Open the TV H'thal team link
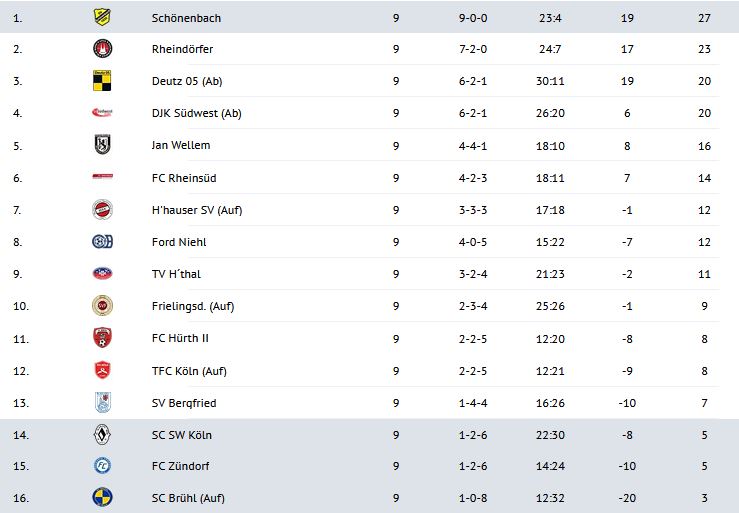The width and height of the screenshot is (739, 513). pyautogui.click(x=176, y=274)
